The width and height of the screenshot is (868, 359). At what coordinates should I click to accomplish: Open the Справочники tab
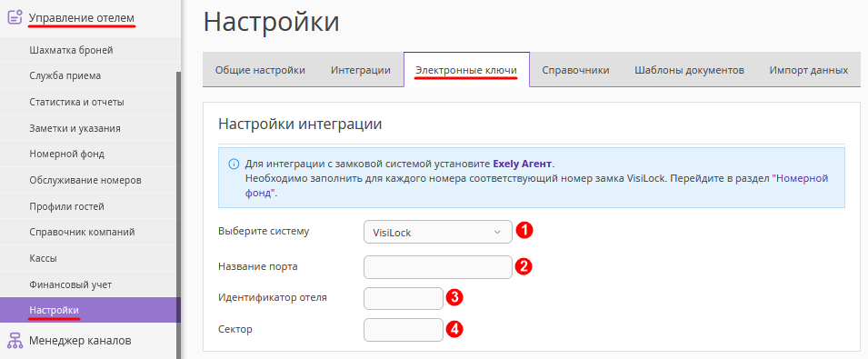(575, 70)
